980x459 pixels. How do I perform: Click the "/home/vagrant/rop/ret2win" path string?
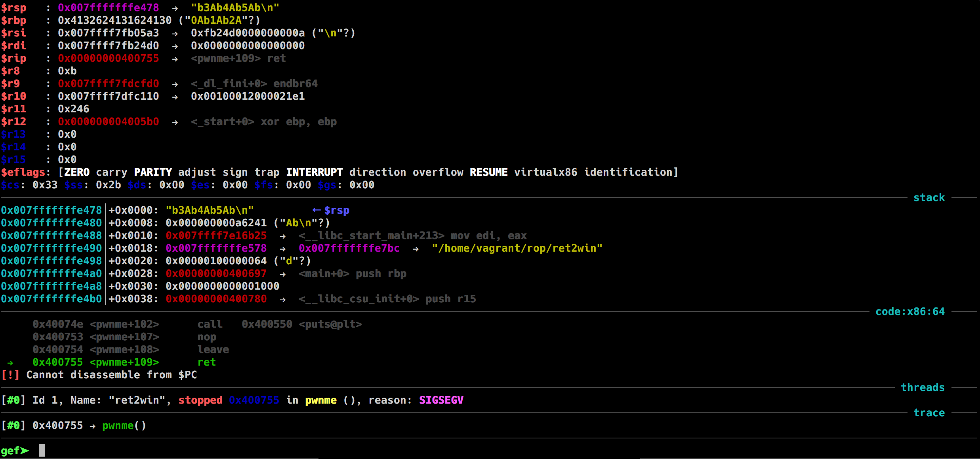point(517,248)
